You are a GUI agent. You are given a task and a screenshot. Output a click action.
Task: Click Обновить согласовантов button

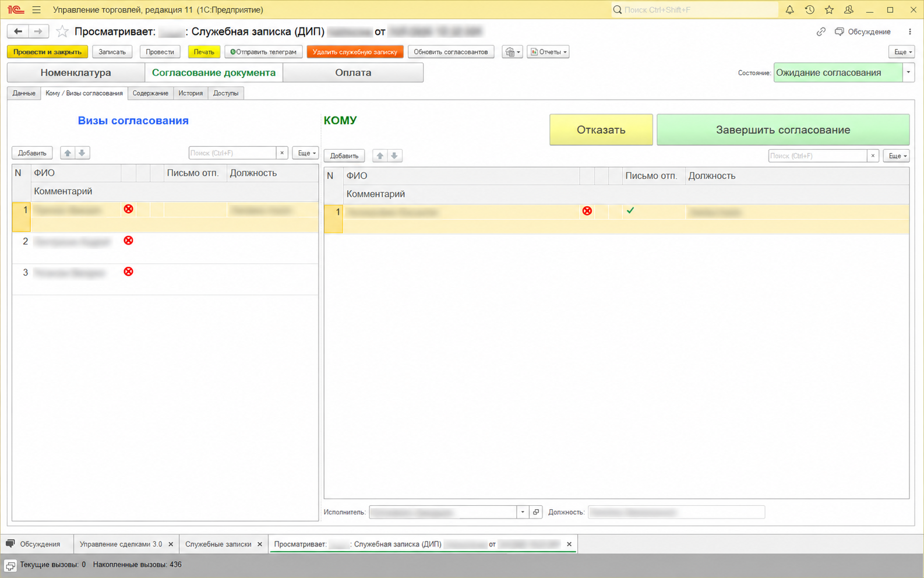(451, 52)
